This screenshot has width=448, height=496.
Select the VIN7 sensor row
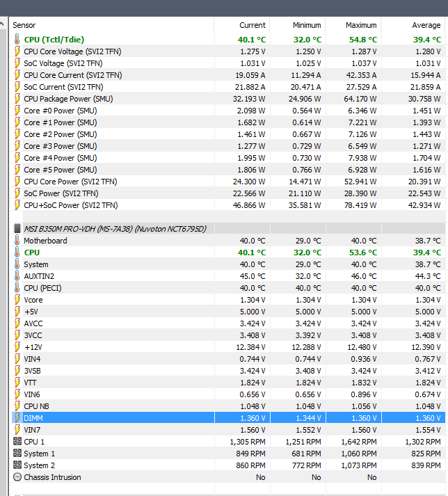point(228,430)
